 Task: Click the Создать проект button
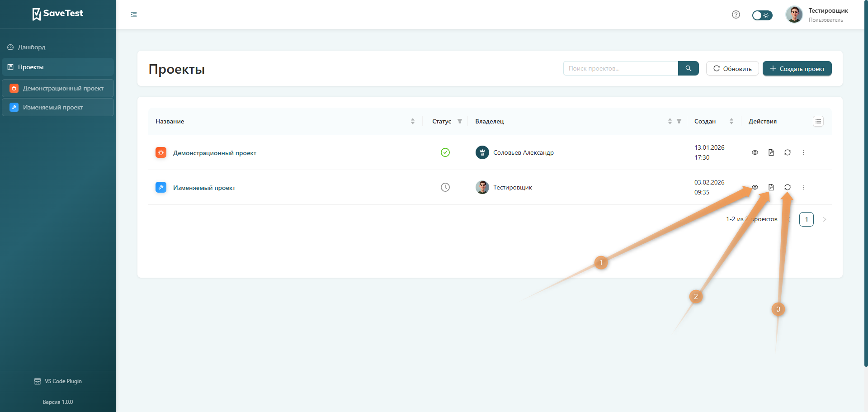(797, 69)
